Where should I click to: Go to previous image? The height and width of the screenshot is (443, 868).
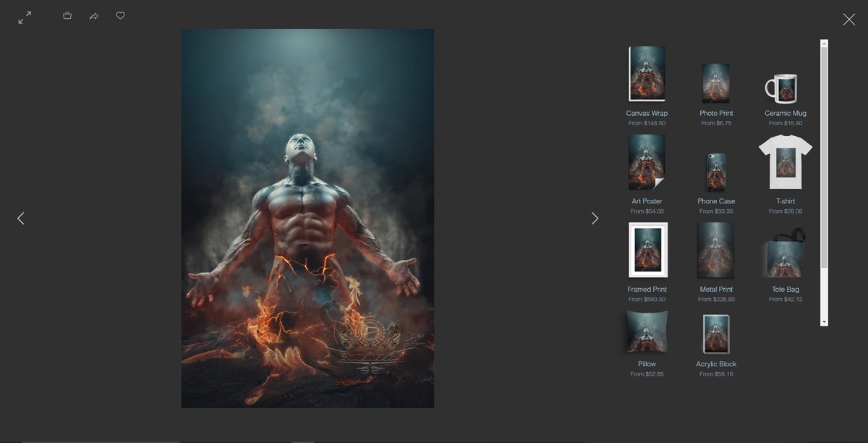(x=21, y=218)
